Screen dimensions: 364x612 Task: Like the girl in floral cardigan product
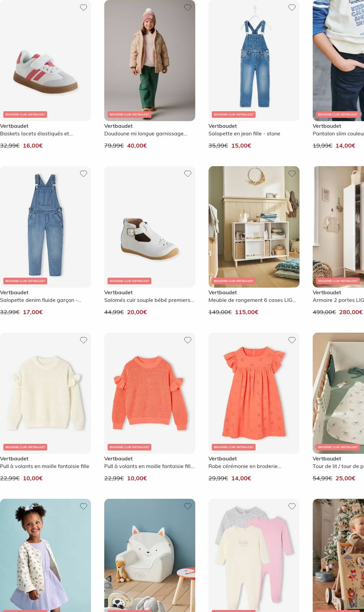pyautogui.click(x=84, y=506)
